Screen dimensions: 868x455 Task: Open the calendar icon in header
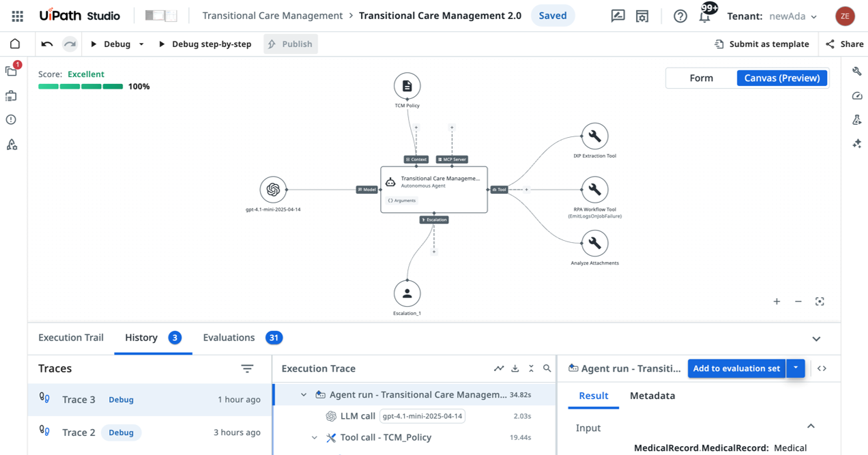(x=642, y=16)
